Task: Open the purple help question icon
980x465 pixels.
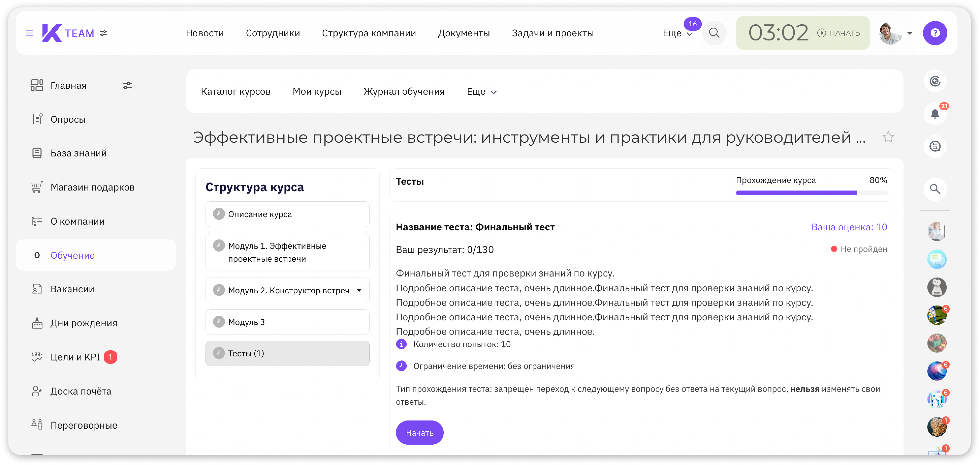Action: click(935, 33)
